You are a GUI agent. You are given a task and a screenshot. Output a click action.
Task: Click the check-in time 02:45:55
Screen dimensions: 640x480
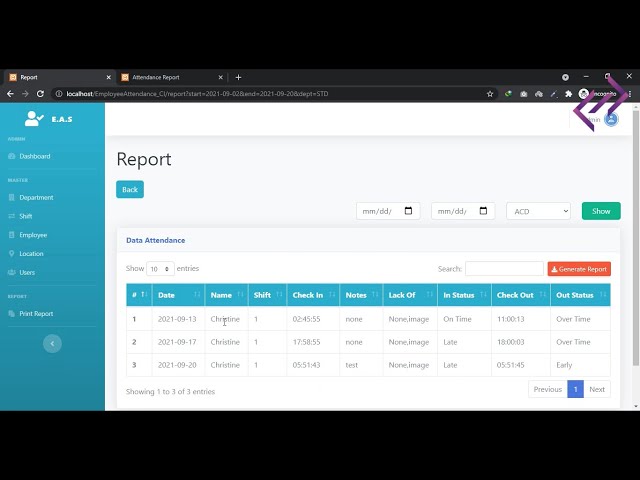(306, 319)
